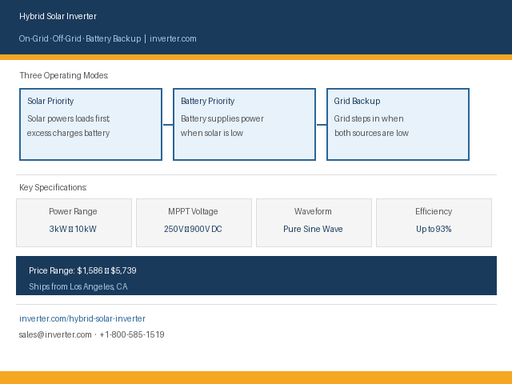Viewport: 512px width, 384px height.
Task: Click 'both sources are low' text
Action: (371, 133)
